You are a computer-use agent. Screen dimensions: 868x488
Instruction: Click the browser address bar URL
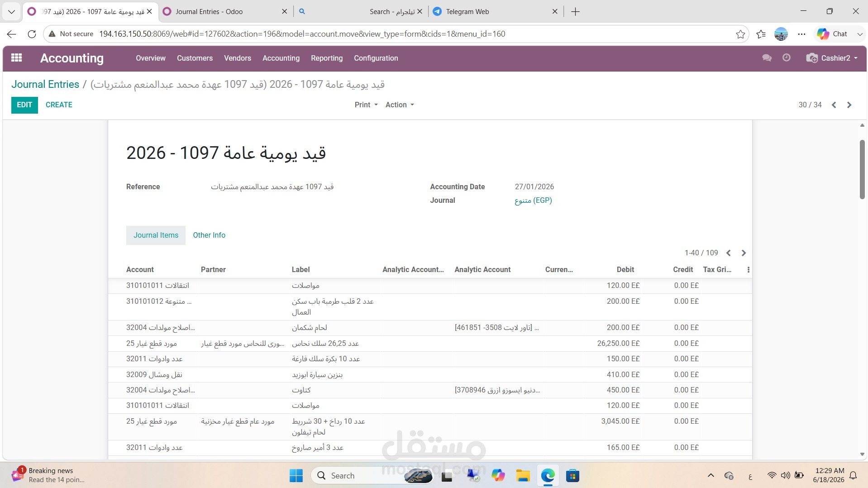pos(302,34)
